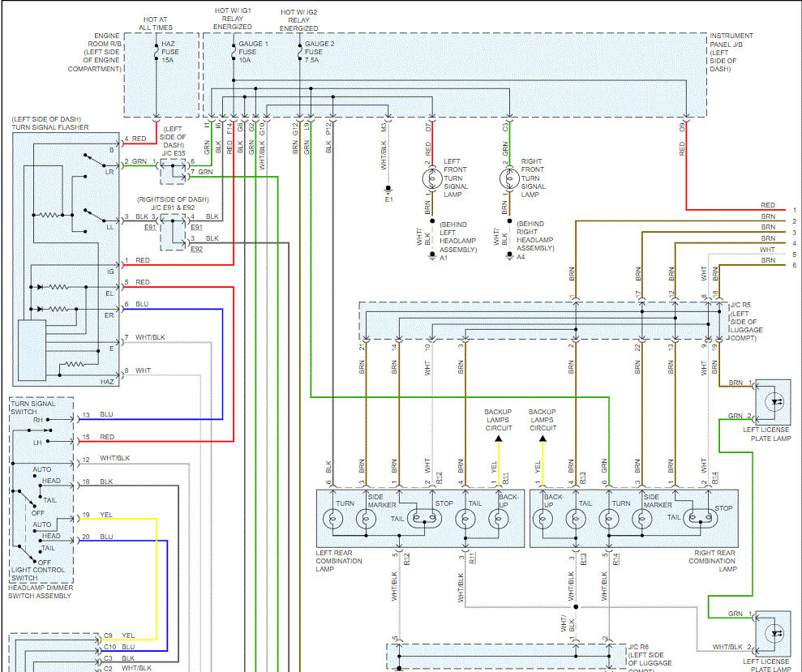Click the left front turn signal lamp symbol

click(432, 179)
